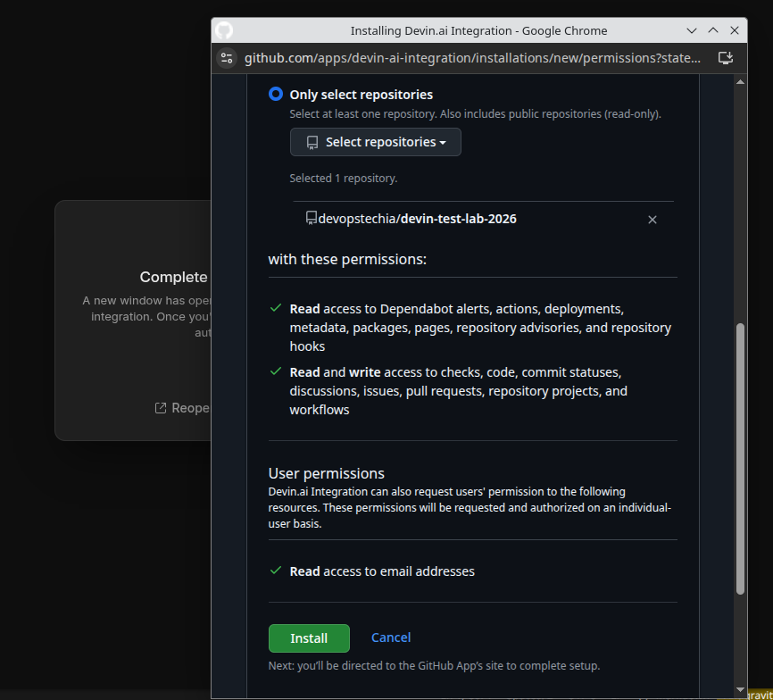
Task: Click the green checkmark beside Read access to Dependabot
Action: click(x=277, y=308)
